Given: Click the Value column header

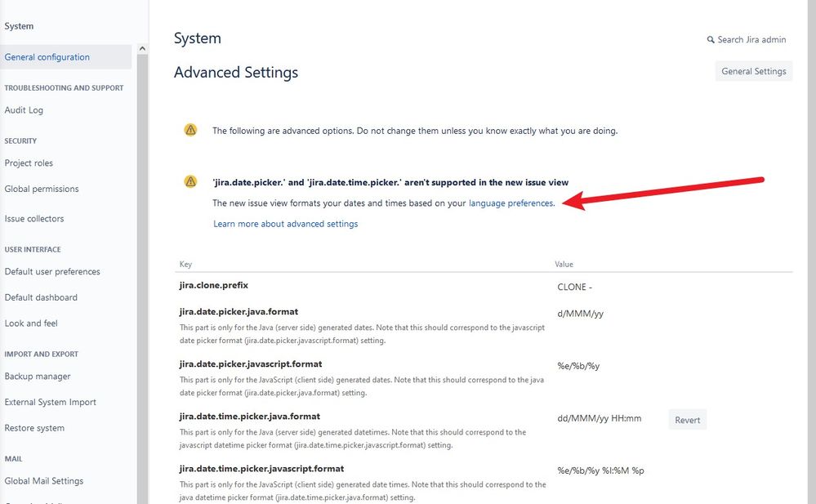Looking at the screenshot, I should point(564,264).
